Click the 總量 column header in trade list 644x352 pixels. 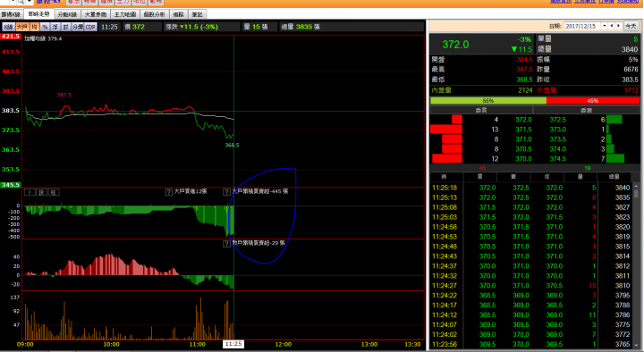tap(614, 177)
